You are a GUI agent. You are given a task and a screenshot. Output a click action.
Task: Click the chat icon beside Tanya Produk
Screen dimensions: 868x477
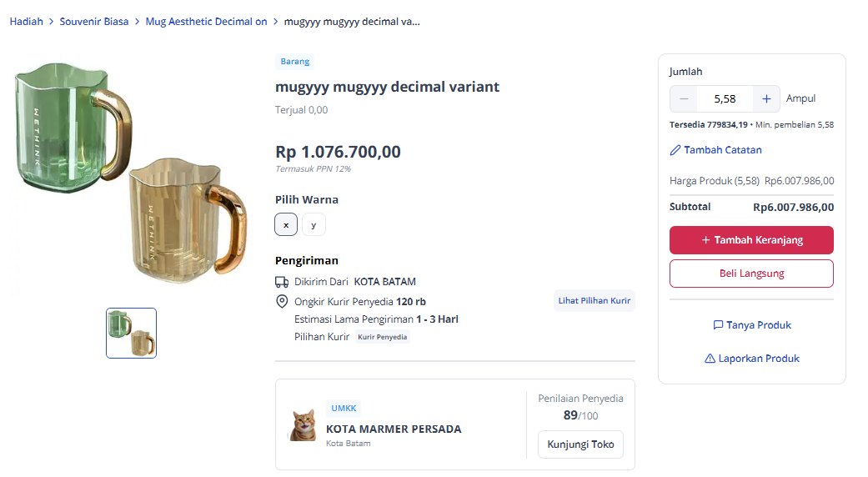tap(718, 325)
